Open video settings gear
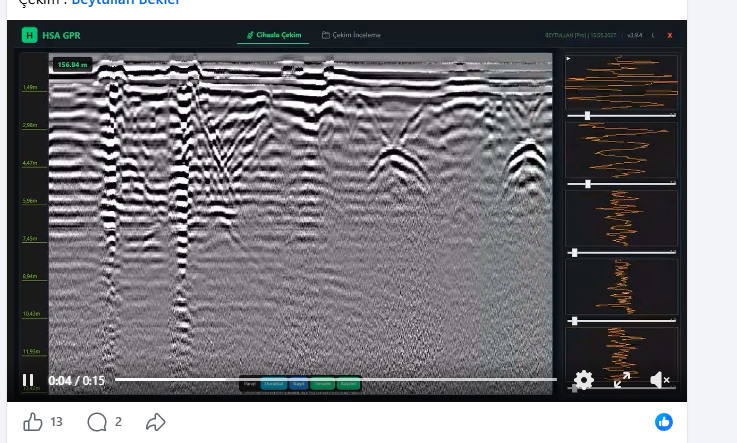737x443 pixels. tap(583, 380)
